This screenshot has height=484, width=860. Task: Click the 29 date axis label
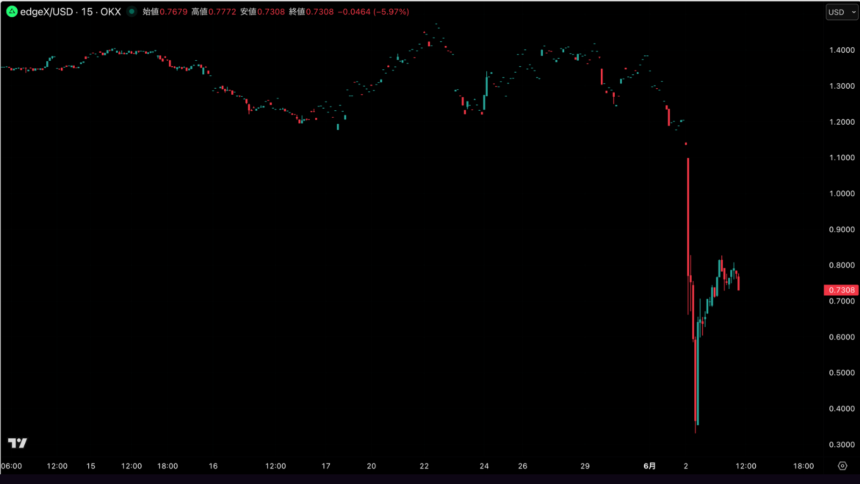click(x=585, y=466)
